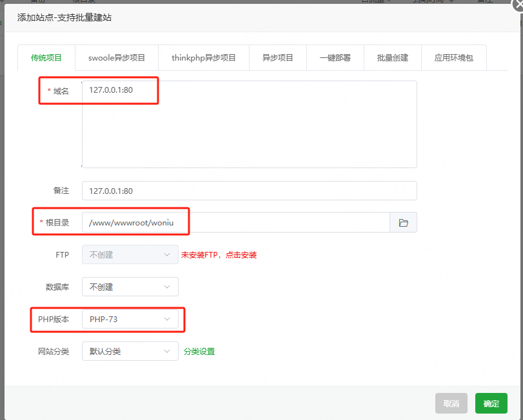Open the 数据库 dropdown

click(x=130, y=287)
